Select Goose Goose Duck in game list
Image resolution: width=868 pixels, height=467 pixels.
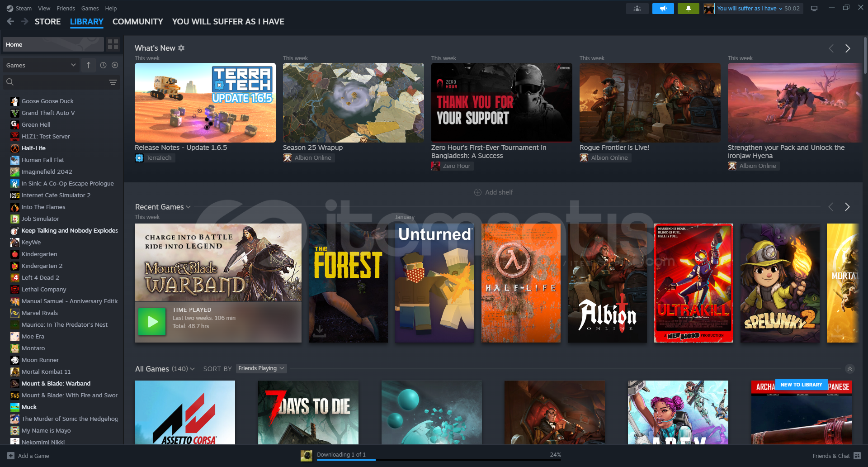coord(47,101)
